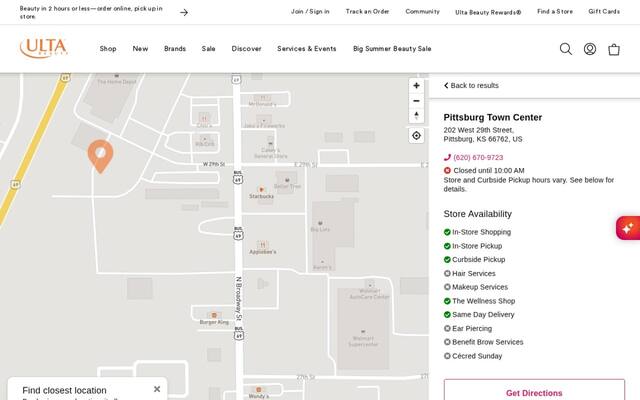The image size is (640, 400).
Task: Close the Find closest location popup
Action: pos(157,389)
